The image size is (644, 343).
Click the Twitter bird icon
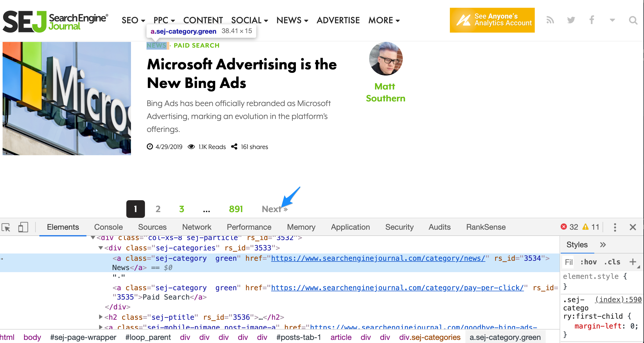click(x=571, y=20)
